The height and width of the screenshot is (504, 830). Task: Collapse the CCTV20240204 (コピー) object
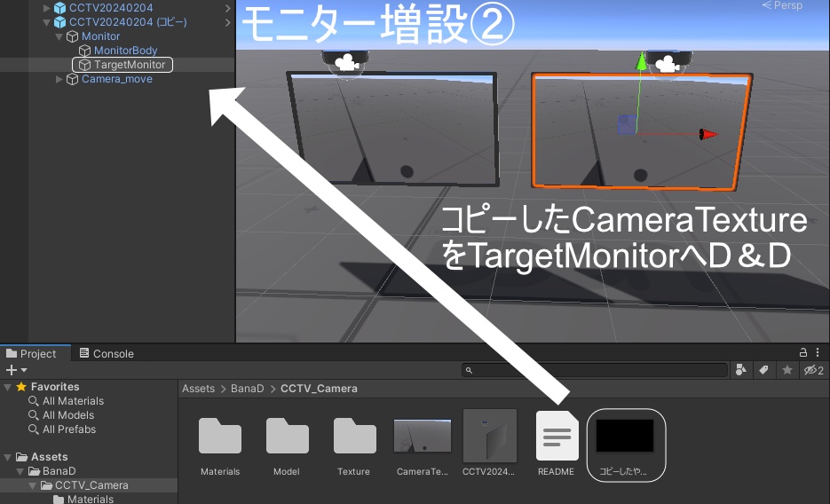[46, 22]
